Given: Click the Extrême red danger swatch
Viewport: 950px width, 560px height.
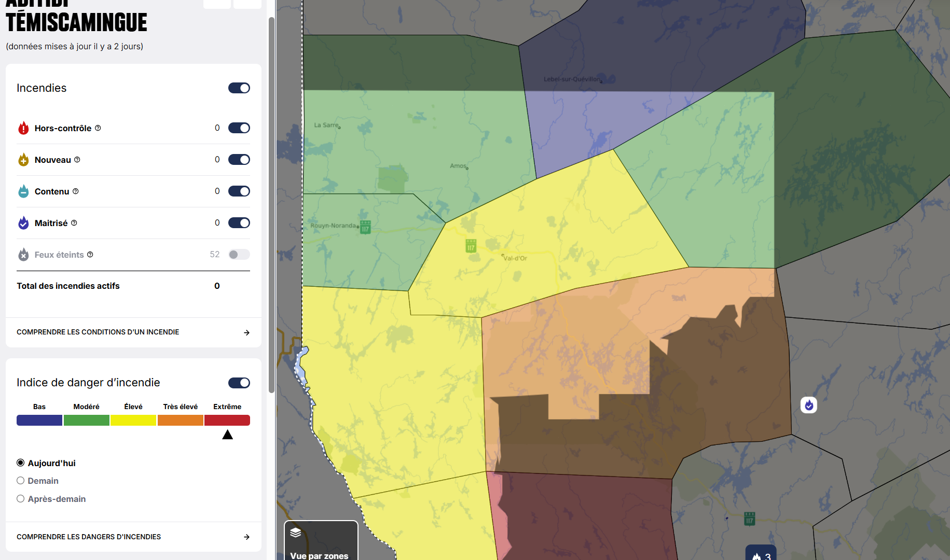Looking at the screenshot, I should click(227, 420).
